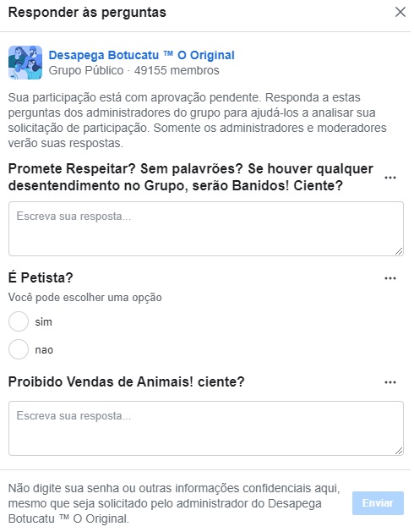Focus the answer box under Promete Respeitar
The height and width of the screenshot is (532, 414).
click(206, 228)
